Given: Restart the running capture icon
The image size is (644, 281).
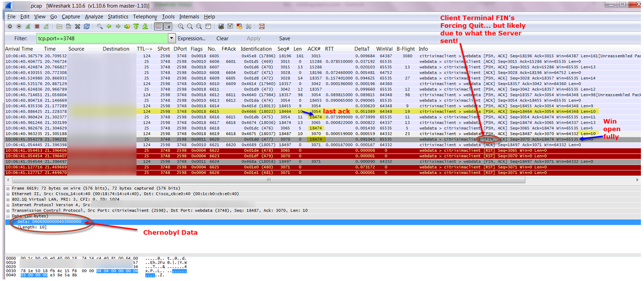Looking at the screenshot, I should 46,26.
